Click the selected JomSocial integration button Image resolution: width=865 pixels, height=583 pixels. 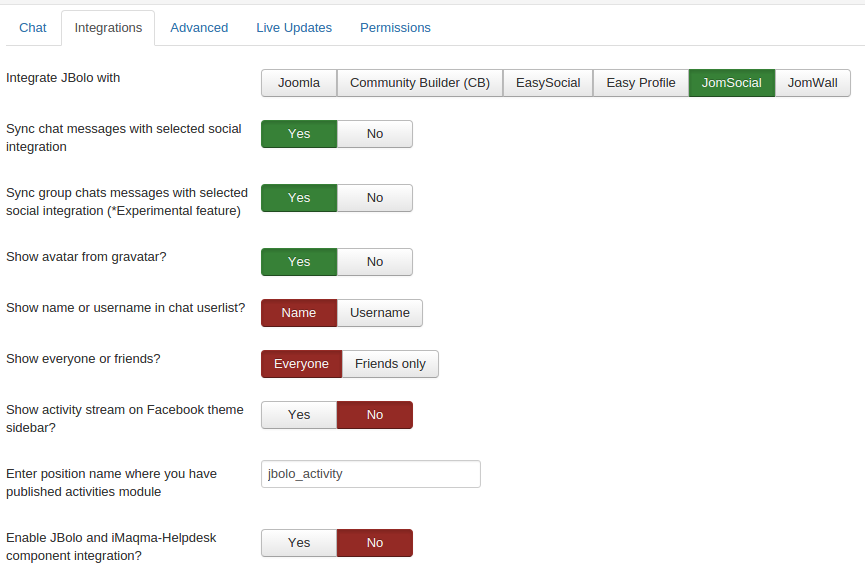point(732,83)
